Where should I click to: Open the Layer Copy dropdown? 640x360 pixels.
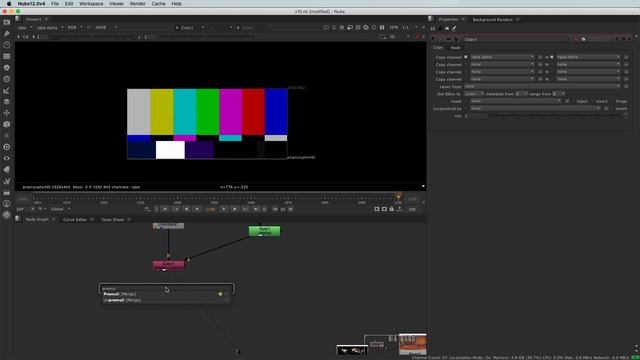pos(542,87)
